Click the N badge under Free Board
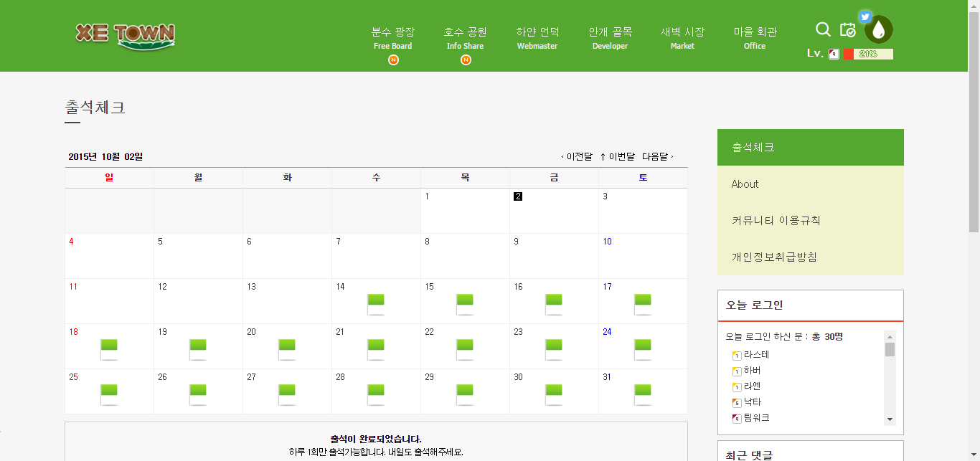The image size is (980, 461). 393,60
